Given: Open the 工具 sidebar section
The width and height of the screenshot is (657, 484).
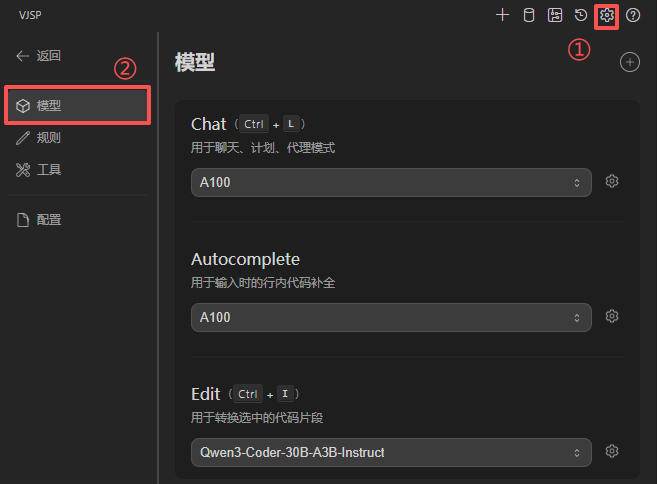Looking at the screenshot, I should click(48, 170).
